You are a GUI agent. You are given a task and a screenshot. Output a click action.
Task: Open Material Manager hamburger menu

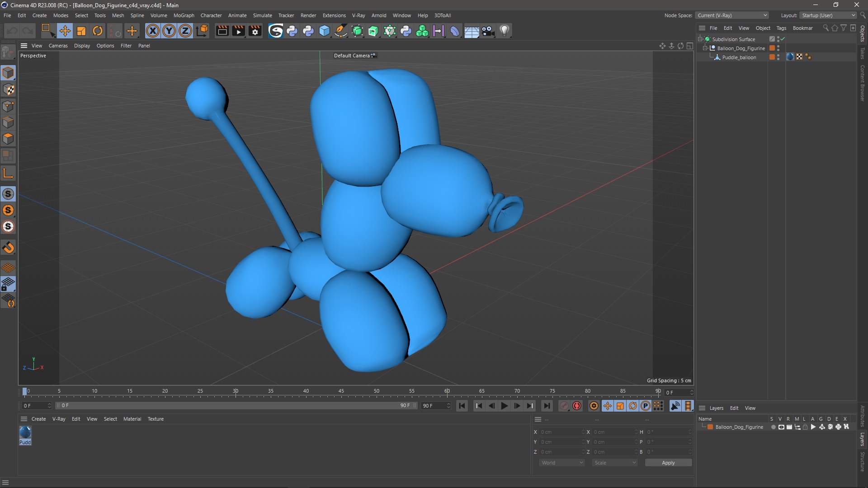(x=24, y=419)
